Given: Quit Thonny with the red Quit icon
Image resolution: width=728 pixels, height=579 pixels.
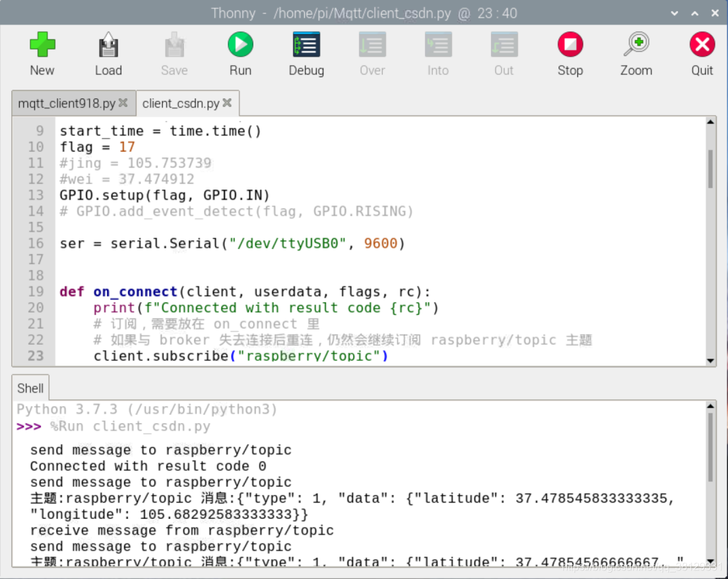Looking at the screenshot, I should [702, 45].
